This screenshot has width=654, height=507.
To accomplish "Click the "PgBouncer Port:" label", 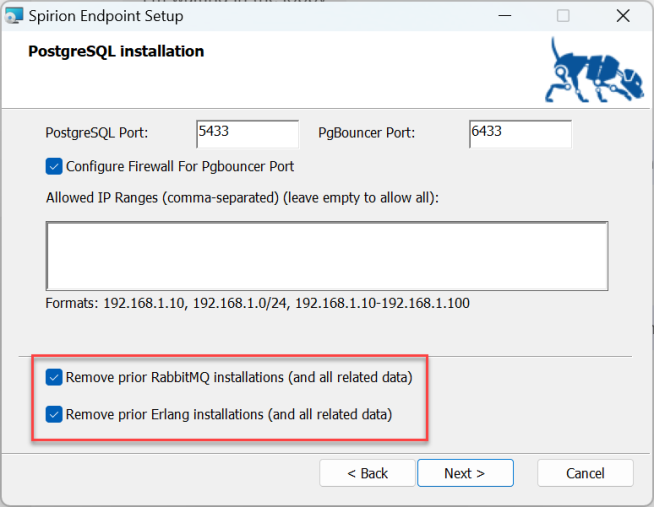I will (x=366, y=132).
